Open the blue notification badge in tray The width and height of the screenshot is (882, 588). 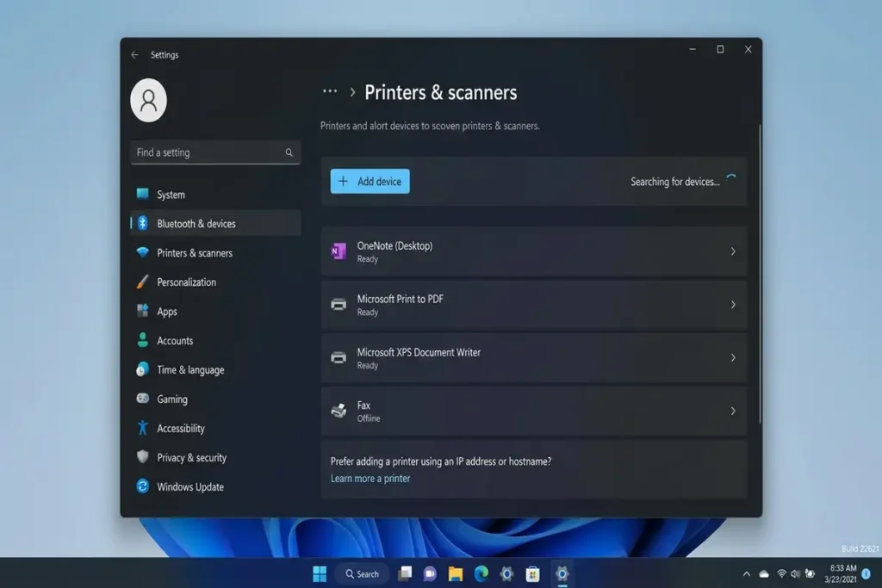pyautogui.click(x=866, y=574)
